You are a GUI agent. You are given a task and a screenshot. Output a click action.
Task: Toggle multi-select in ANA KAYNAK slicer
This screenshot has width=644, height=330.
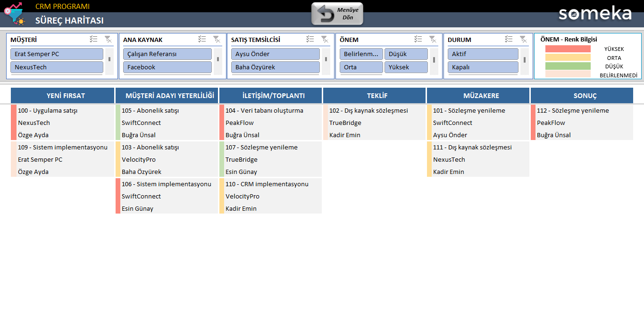tap(202, 40)
